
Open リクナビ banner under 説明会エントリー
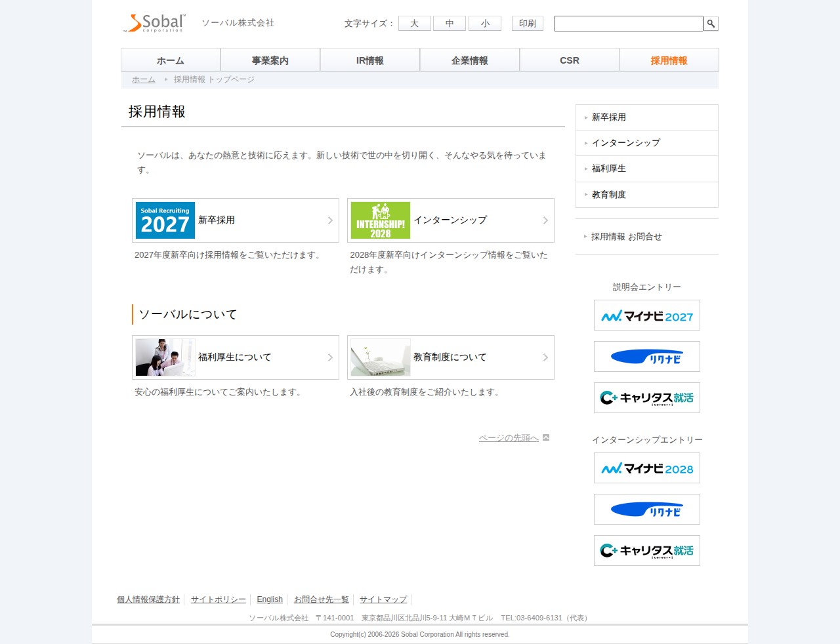[x=647, y=357]
